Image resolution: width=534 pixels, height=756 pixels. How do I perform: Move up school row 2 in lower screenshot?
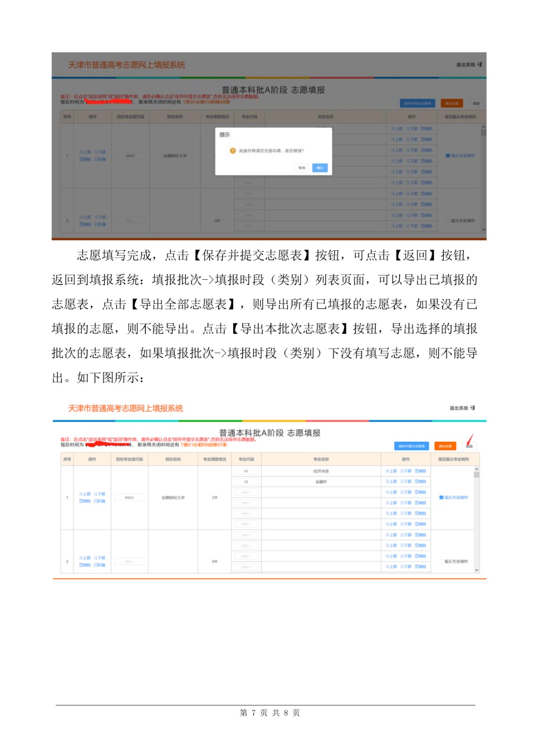coord(85,558)
